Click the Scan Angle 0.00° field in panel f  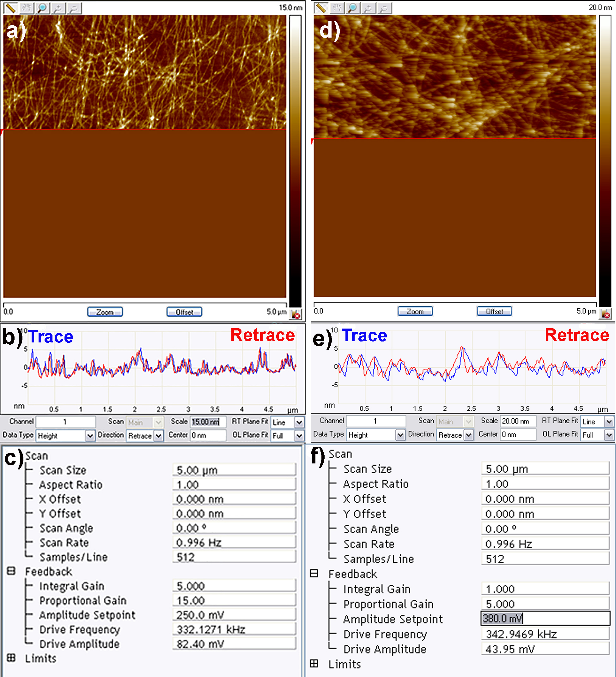pyautogui.click(x=546, y=529)
